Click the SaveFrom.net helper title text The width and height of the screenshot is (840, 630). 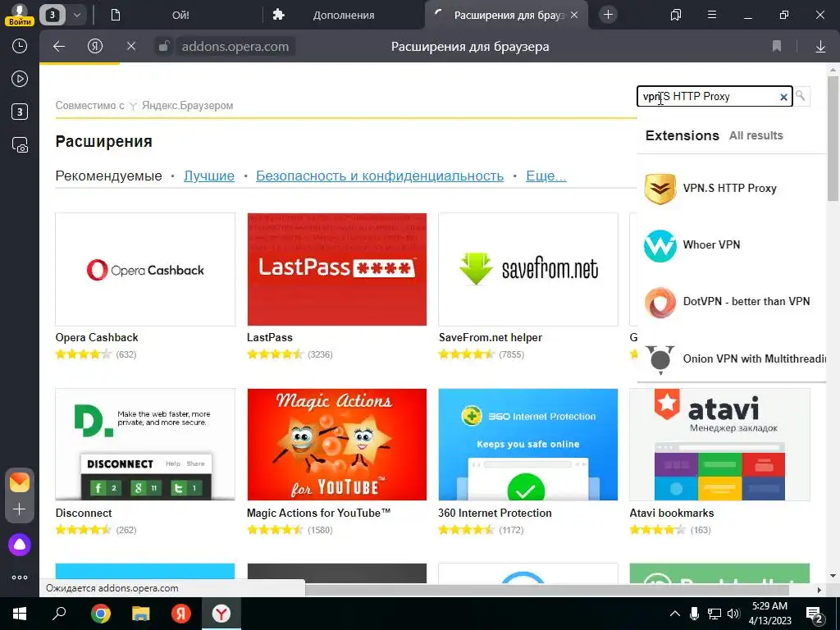[491, 337]
